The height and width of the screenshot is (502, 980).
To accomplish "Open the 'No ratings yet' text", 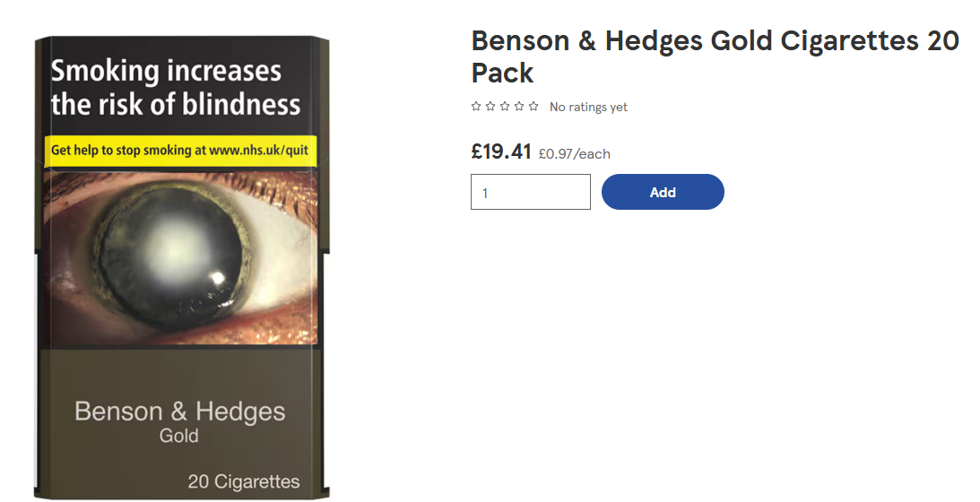I will [588, 107].
